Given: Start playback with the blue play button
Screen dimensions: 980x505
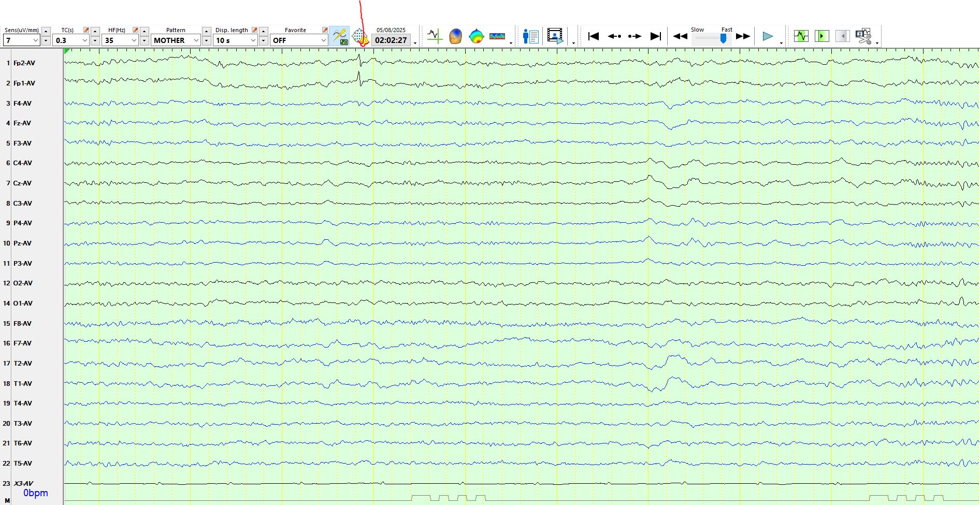Looking at the screenshot, I should point(768,36).
